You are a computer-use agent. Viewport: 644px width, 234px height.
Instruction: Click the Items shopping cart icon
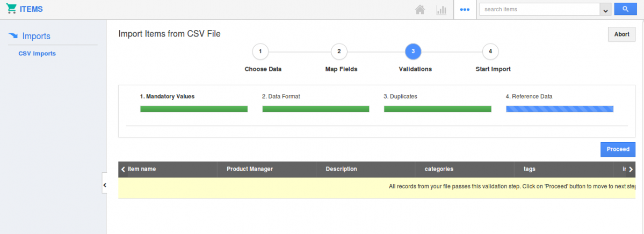pyautogui.click(x=11, y=9)
